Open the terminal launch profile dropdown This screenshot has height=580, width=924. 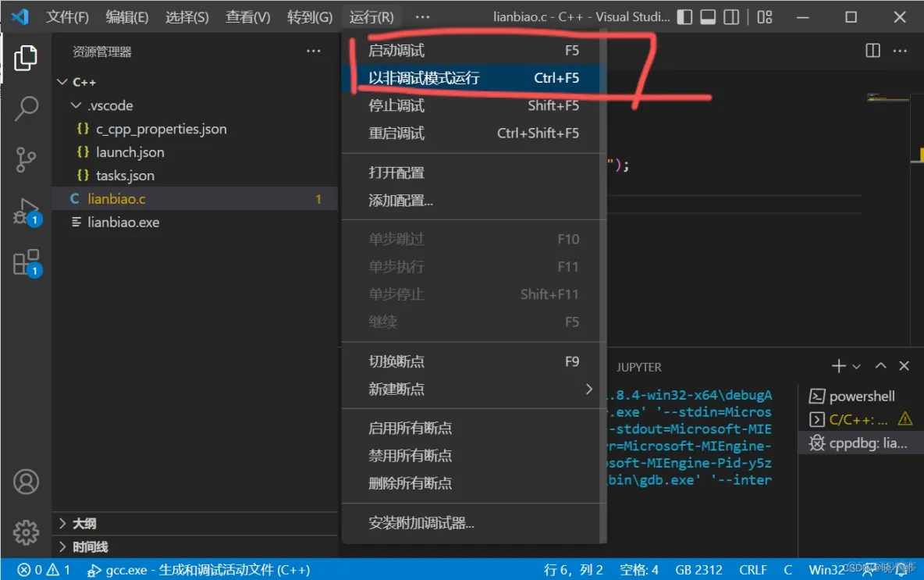pos(856,367)
